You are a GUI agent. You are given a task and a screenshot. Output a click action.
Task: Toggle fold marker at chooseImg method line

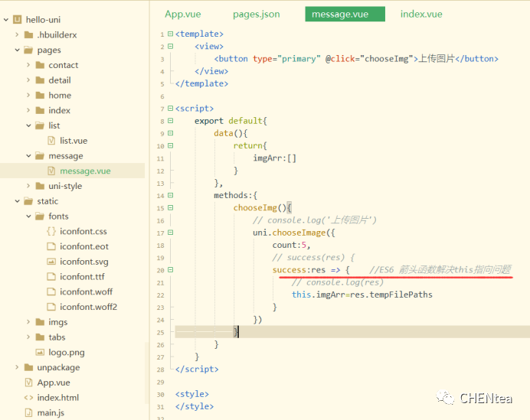[x=171, y=208]
